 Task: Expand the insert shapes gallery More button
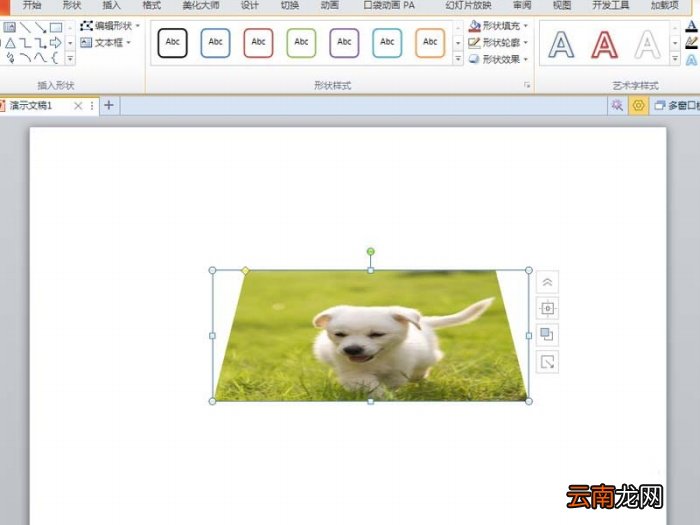[x=70, y=58]
